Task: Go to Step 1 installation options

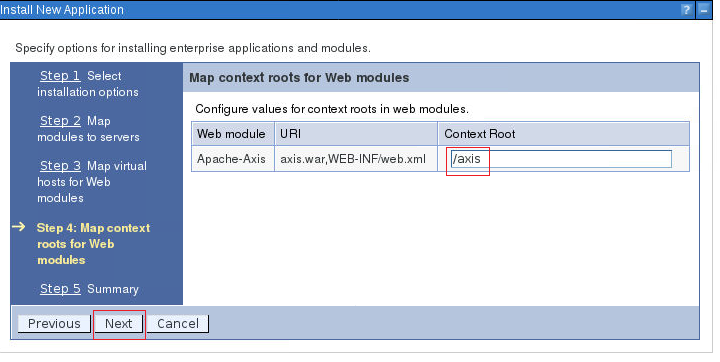Action: (60, 76)
